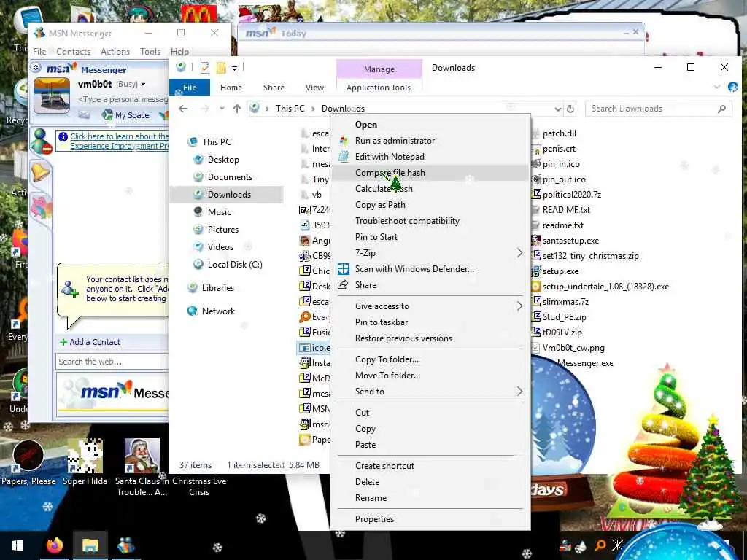The width and height of the screenshot is (747, 560).
Task: Select Music in the navigation pane
Action: tap(219, 212)
